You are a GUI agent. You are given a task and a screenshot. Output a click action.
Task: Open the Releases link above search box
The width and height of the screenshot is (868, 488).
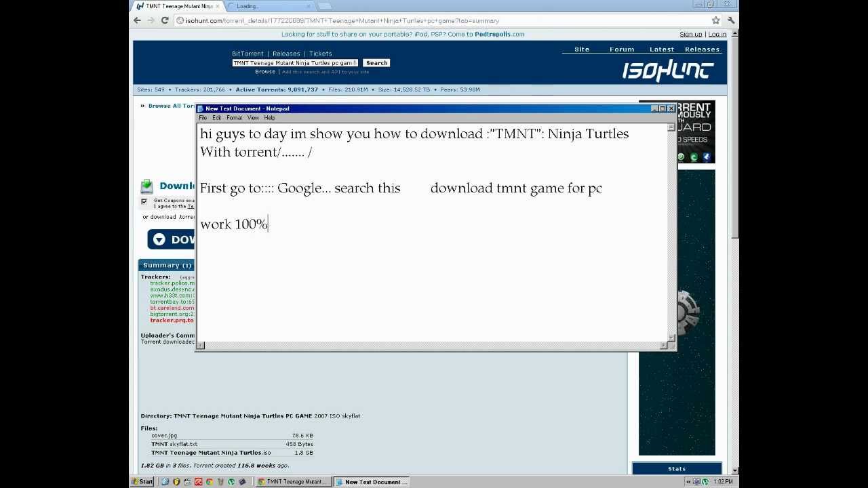[286, 54]
